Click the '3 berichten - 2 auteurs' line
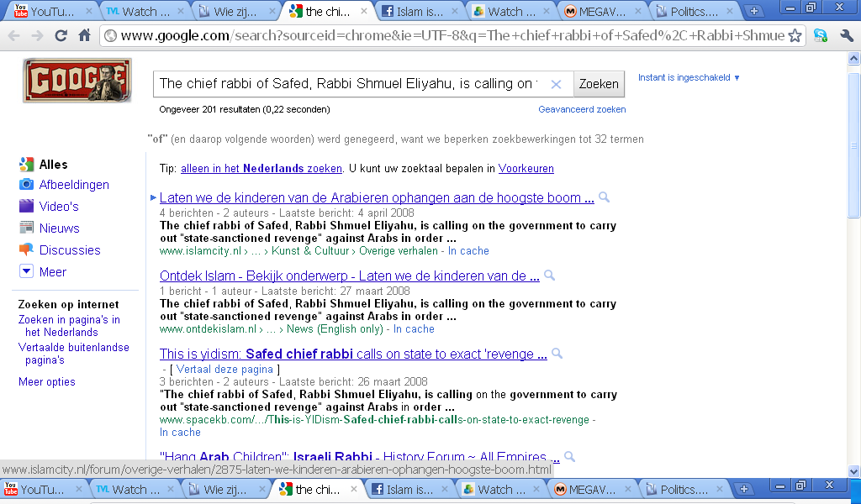Image resolution: width=861 pixels, height=504 pixels. coord(293,381)
